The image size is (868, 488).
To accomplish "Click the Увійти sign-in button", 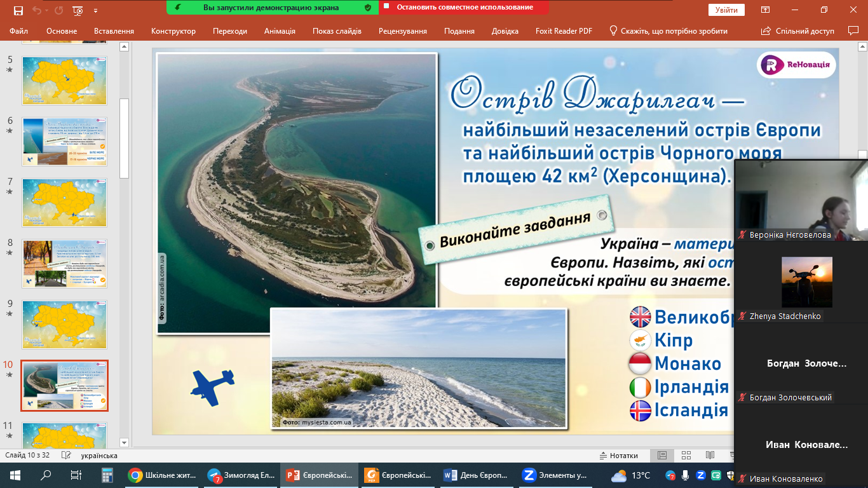I will click(x=726, y=10).
